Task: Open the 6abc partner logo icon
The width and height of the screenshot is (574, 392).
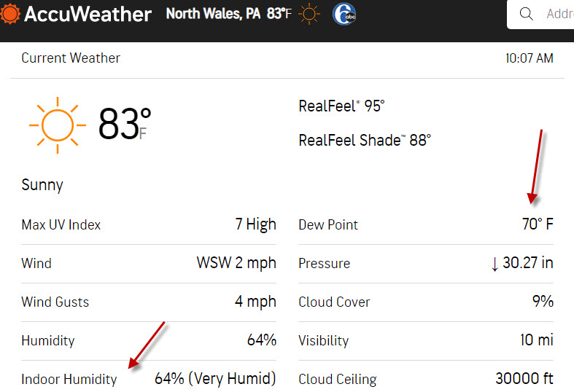Action: coord(344,15)
